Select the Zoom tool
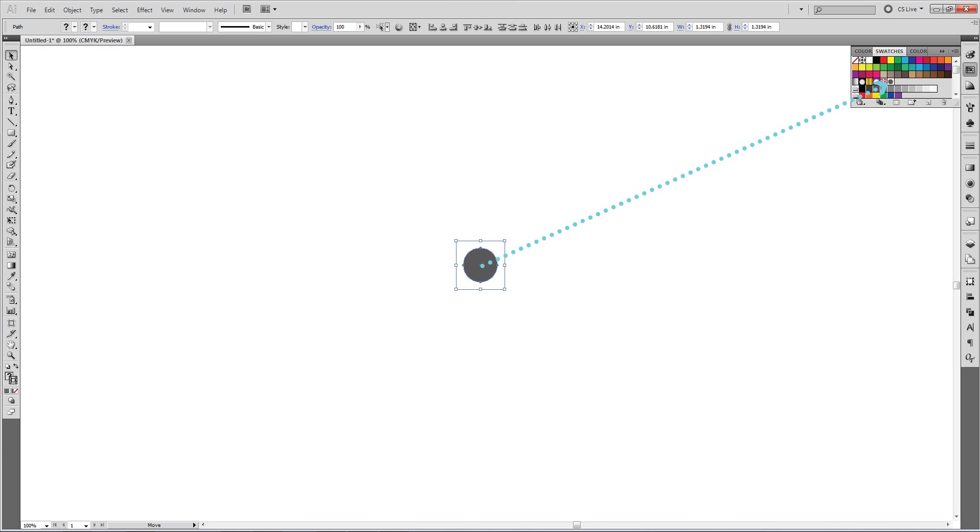 [x=11, y=356]
